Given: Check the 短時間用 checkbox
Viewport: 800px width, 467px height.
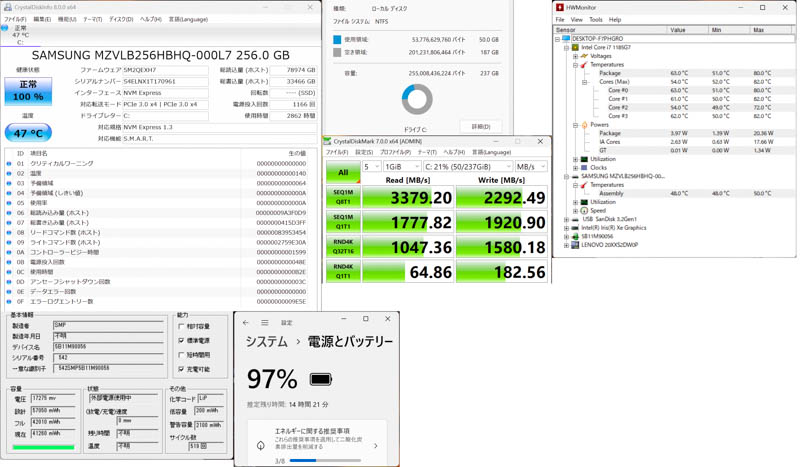Looking at the screenshot, I should pos(181,355).
